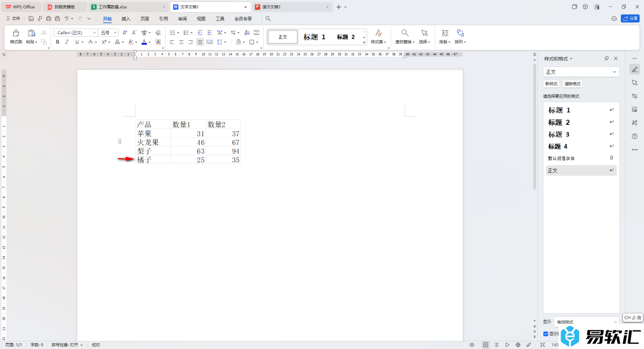Click the Cut scissors icon
This screenshot has width=644, height=349.
(x=44, y=33)
